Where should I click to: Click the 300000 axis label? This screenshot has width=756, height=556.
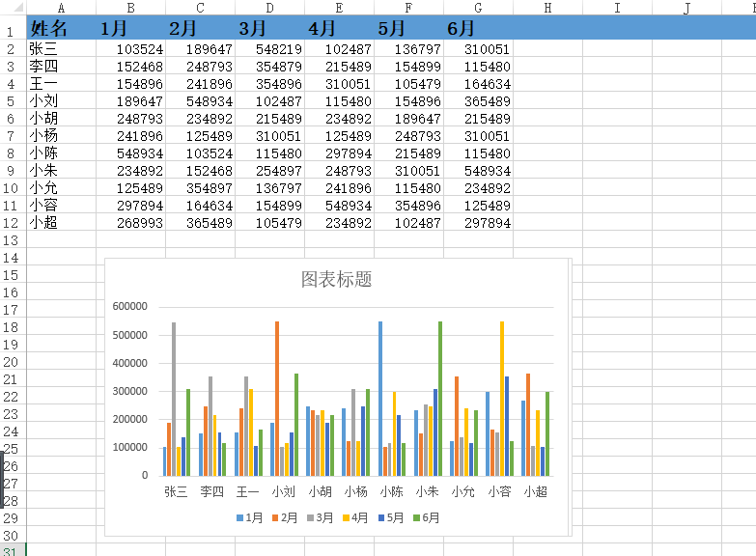click(129, 391)
